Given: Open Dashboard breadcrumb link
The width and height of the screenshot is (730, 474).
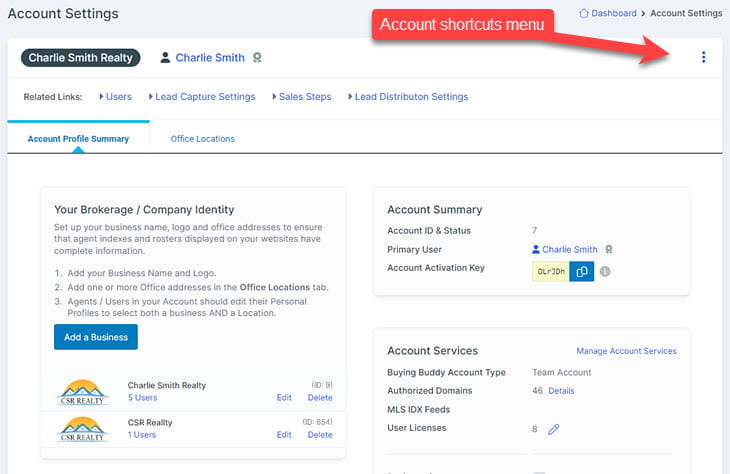Looking at the screenshot, I should coord(614,13).
